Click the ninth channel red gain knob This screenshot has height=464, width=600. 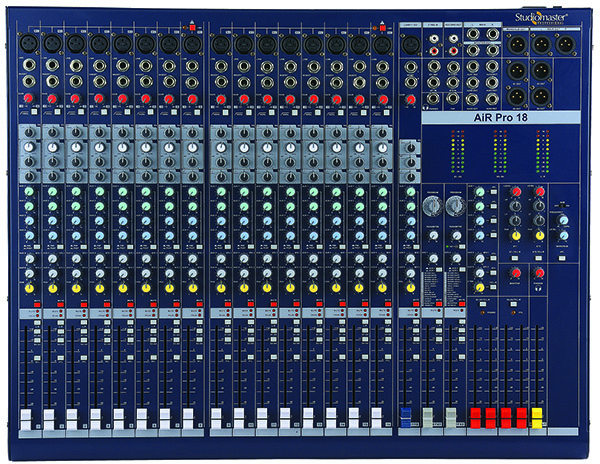(221, 100)
